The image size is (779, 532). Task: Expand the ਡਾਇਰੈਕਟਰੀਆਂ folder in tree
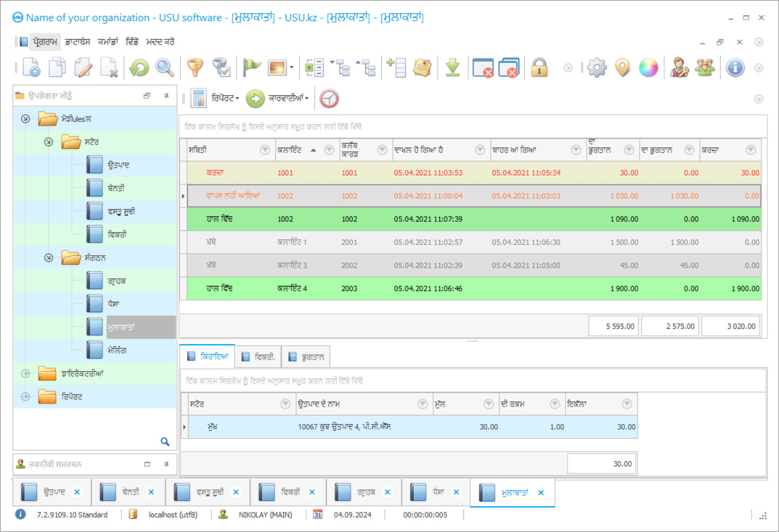pyautogui.click(x=25, y=374)
